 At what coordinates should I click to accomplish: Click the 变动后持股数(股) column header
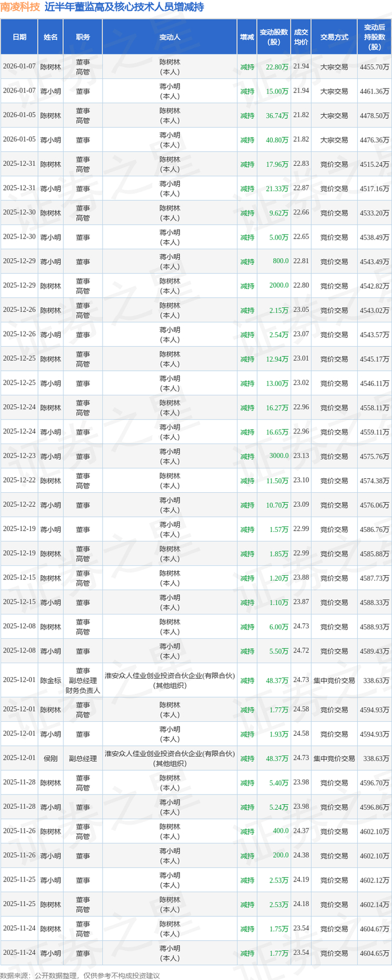click(x=375, y=37)
